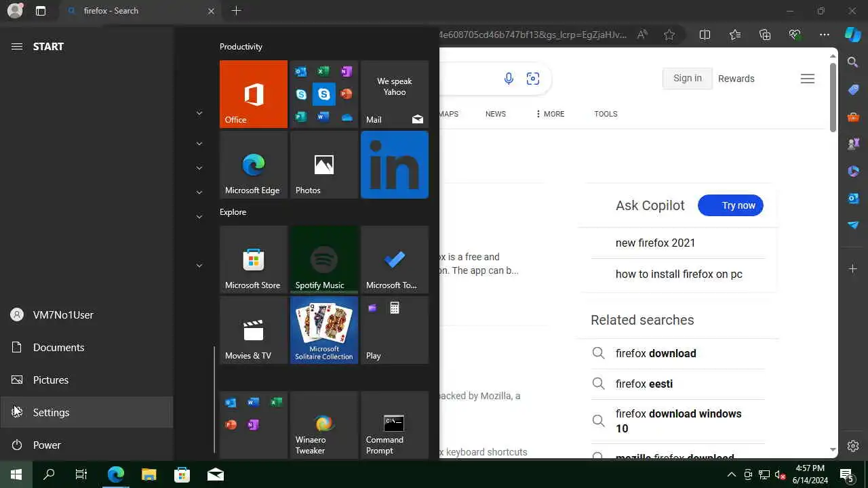This screenshot has width=868, height=488.
Task: Switch to NEWS search tab
Action: click(x=496, y=114)
